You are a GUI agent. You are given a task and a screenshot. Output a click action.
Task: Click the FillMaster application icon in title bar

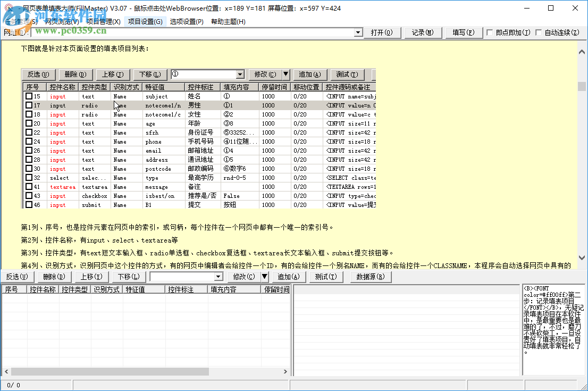coord(7,8)
